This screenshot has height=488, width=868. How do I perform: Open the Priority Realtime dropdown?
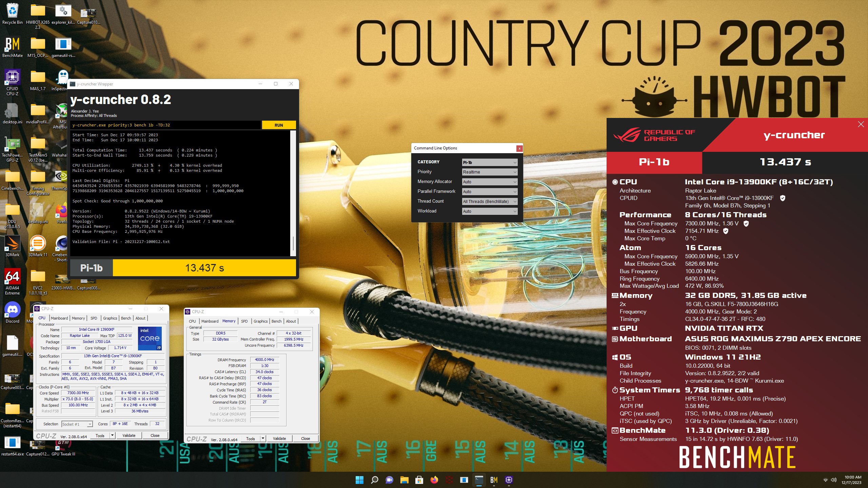pyautogui.click(x=490, y=172)
